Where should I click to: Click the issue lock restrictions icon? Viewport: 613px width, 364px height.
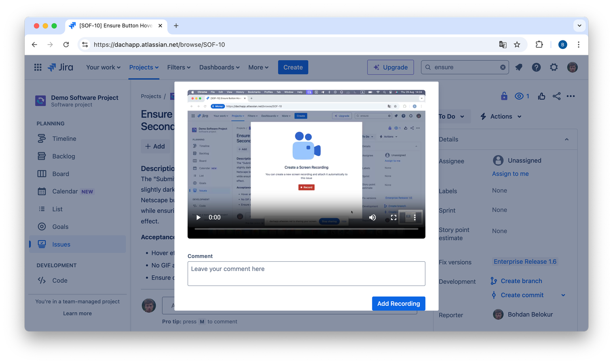tap(504, 96)
